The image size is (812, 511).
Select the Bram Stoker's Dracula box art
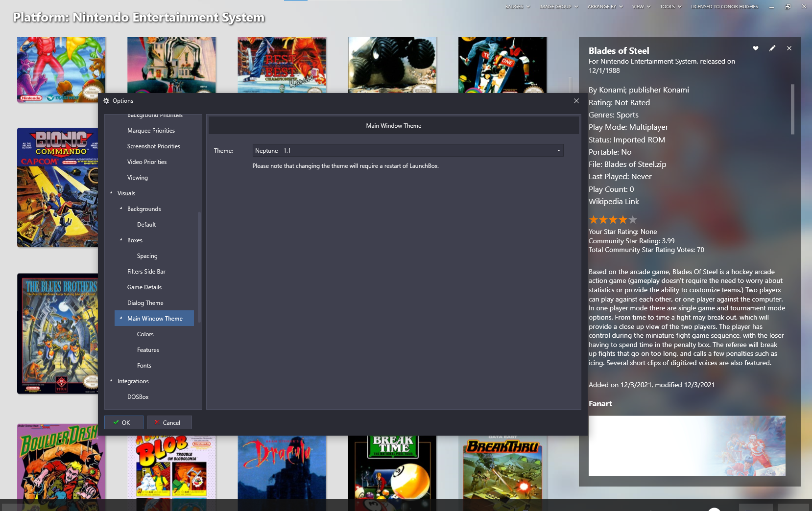click(x=282, y=467)
